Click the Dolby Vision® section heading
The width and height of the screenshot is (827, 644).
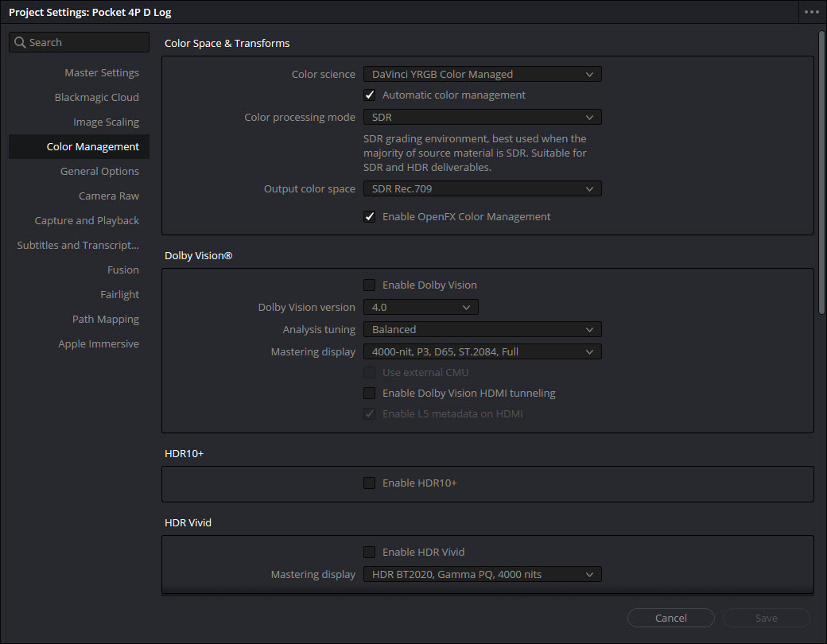tap(198, 256)
